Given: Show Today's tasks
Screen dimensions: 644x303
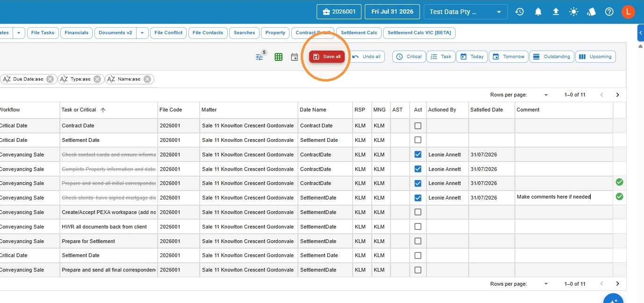Looking at the screenshot, I should click(472, 57).
